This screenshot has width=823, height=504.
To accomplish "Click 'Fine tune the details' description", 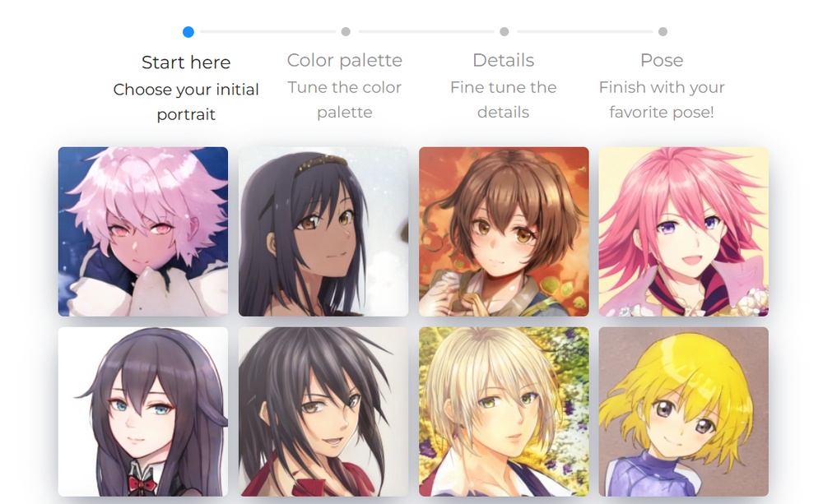I will coord(504,99).
